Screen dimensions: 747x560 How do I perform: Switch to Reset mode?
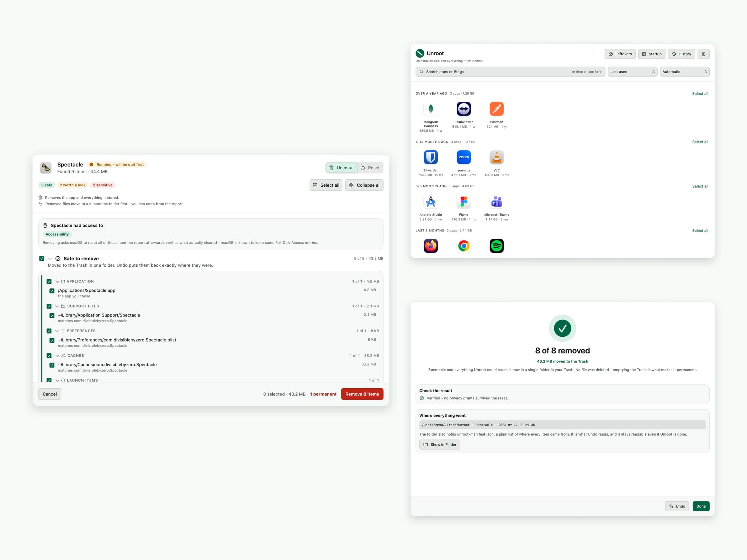[x=370, y=168]
